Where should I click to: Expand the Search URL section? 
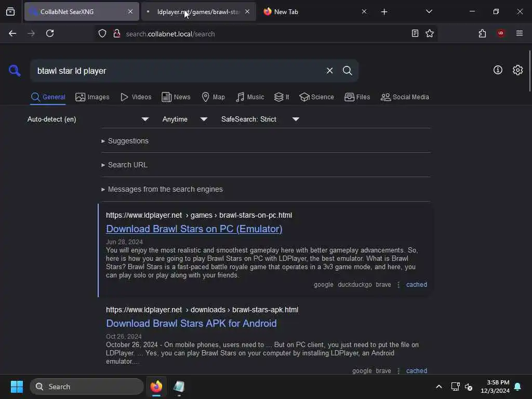tap(124, 165)
